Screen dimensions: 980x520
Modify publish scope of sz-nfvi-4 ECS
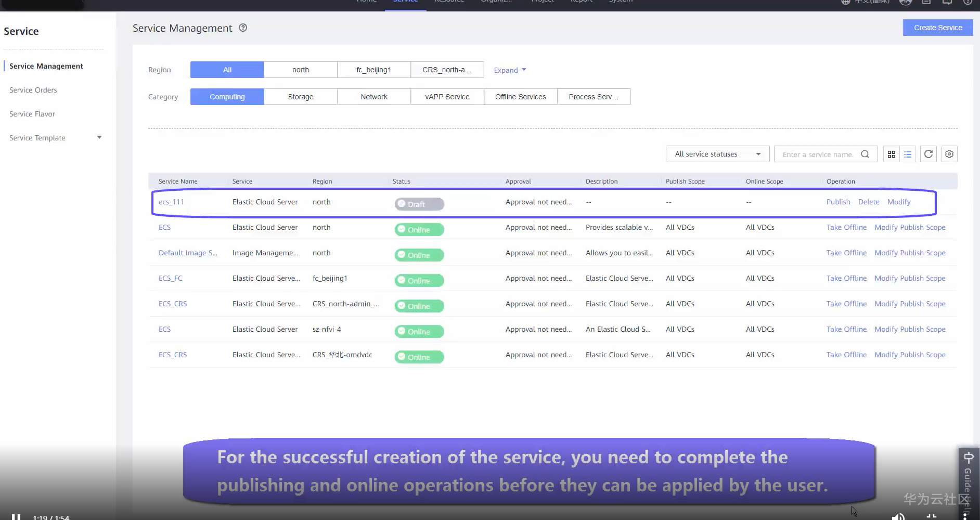coord(910,329)
